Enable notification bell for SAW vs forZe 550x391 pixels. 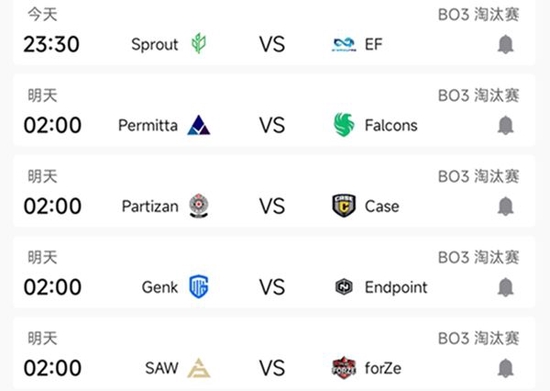pyautogui.click(x=505, y=368)
